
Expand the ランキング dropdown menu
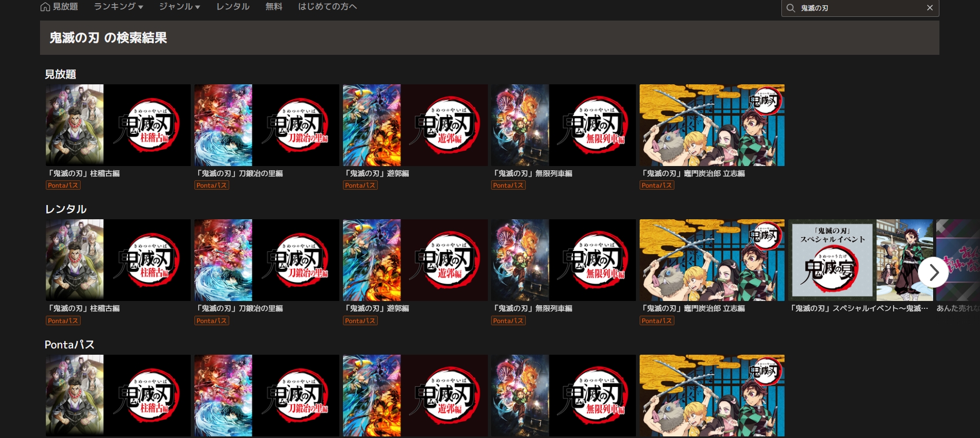click(119, 7)
